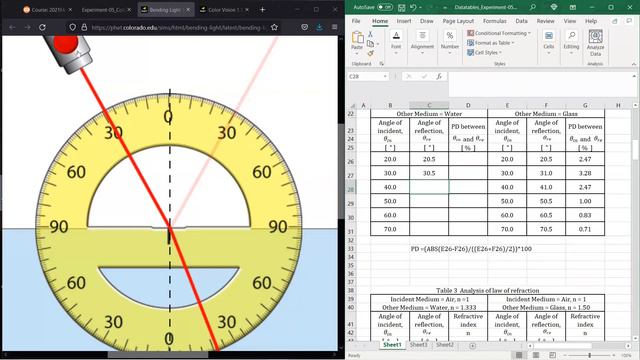The width and height of the screenshot is (640, 360).
Task: Click the Pocket icon in browser toolbar
Action: pos(304,27)
